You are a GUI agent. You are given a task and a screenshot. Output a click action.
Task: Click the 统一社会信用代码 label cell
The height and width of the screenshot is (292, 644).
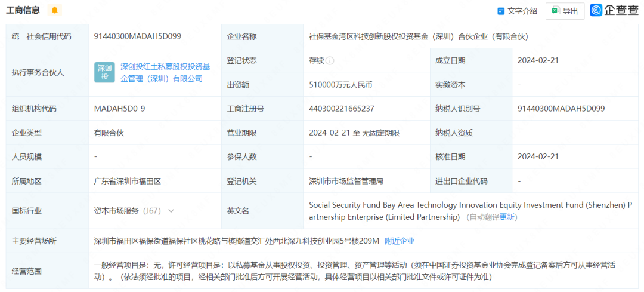[x=47, y=36]
